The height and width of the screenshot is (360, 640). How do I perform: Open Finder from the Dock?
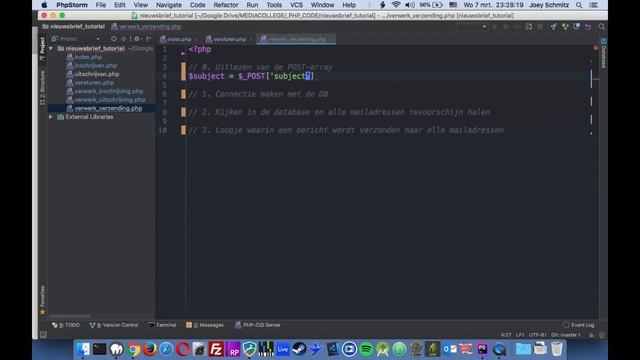pos(83,349)
